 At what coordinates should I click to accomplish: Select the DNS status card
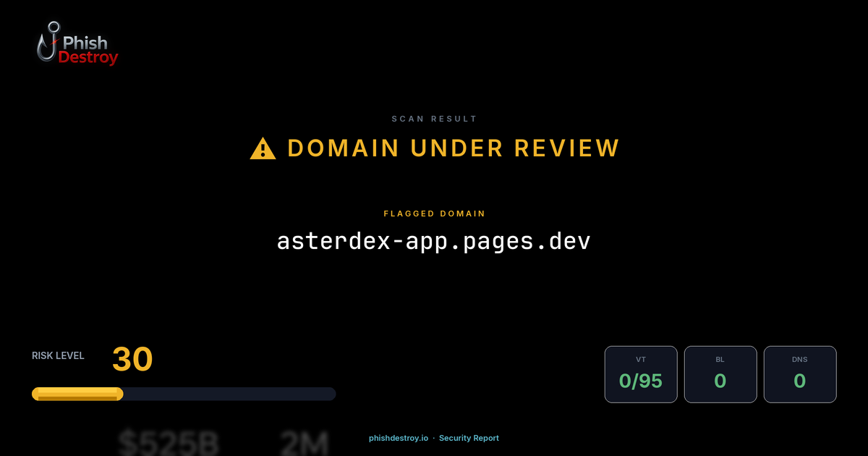click(x=800, y=374)
